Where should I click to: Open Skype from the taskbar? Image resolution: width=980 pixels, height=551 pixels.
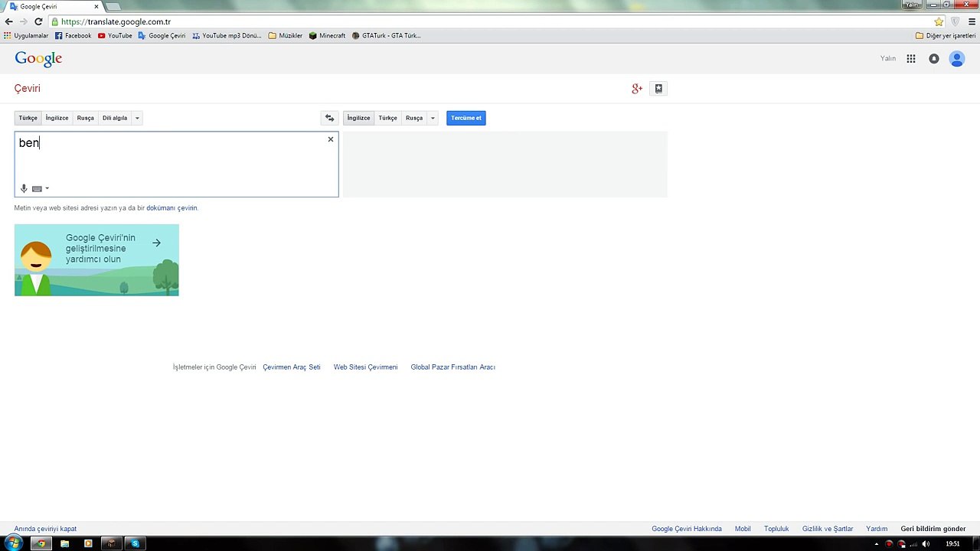(x=135, y=543)
